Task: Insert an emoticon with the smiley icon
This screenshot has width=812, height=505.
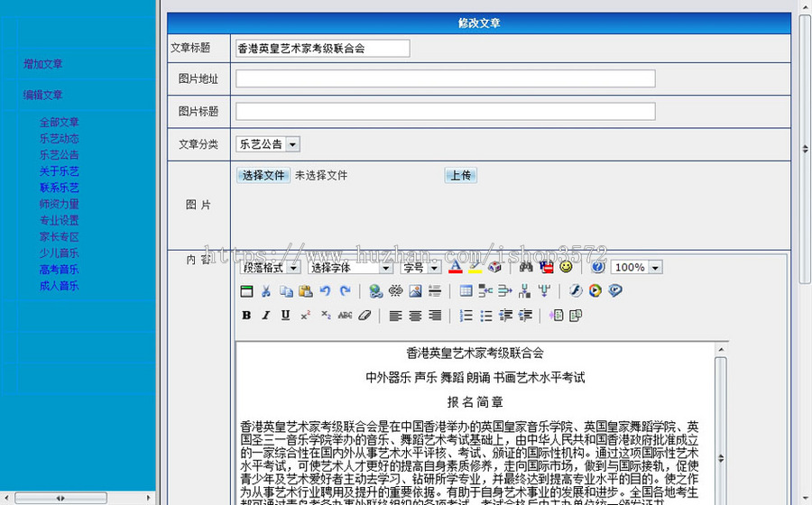Action: (x=566, y=267)
